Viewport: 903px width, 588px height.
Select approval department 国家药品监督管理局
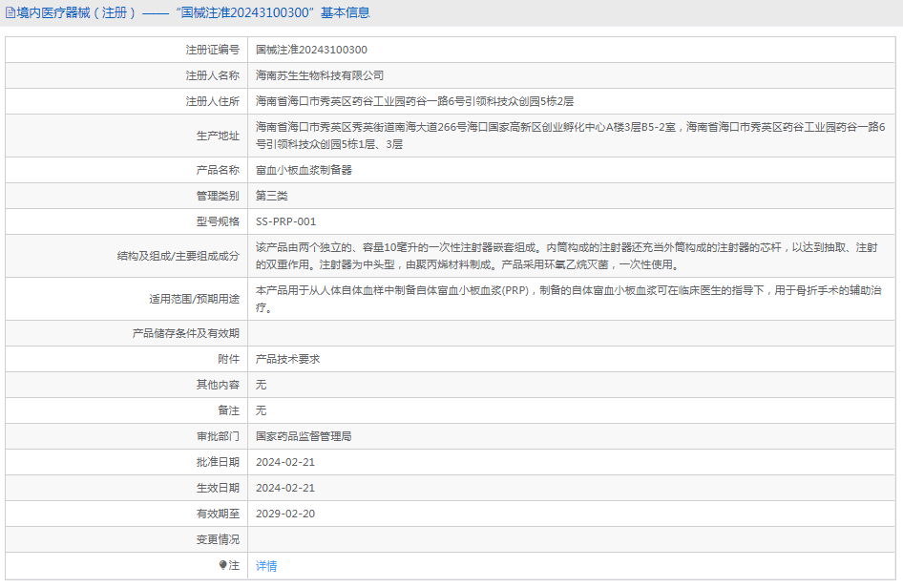[x=304, y=436]
